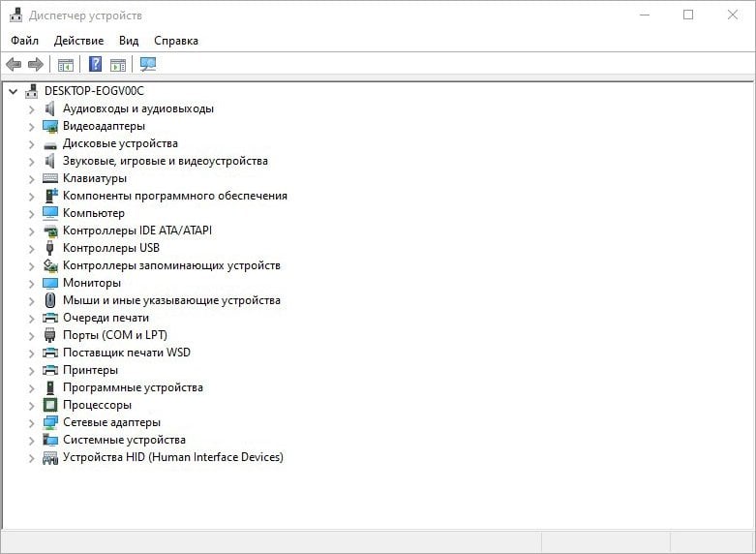756x554 pixels.
Task: Click the Back arrow toolbar icon
Action: (14, 64)
